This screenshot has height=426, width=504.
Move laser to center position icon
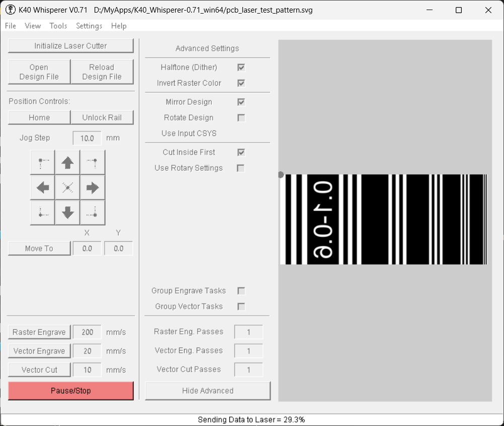click(67, 187)
